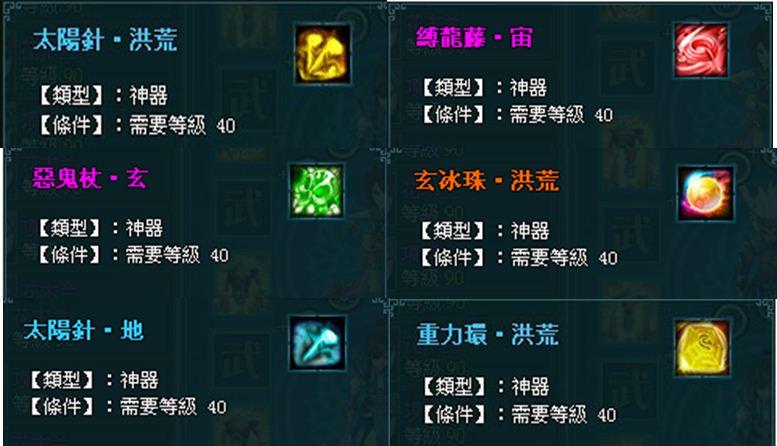Click 類型 神器 line under 重力環・洪荒

pos(486,387)
